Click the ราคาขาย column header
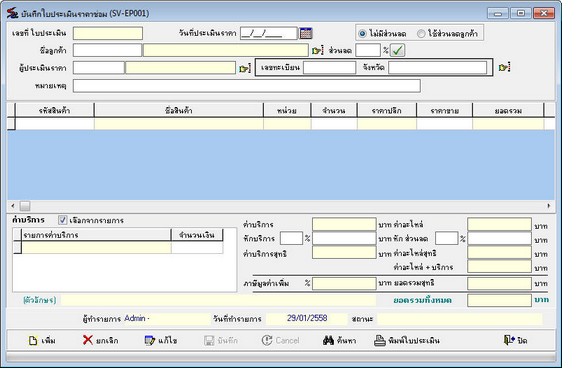This screenshot has width=562, height=368. pos(444,110)
